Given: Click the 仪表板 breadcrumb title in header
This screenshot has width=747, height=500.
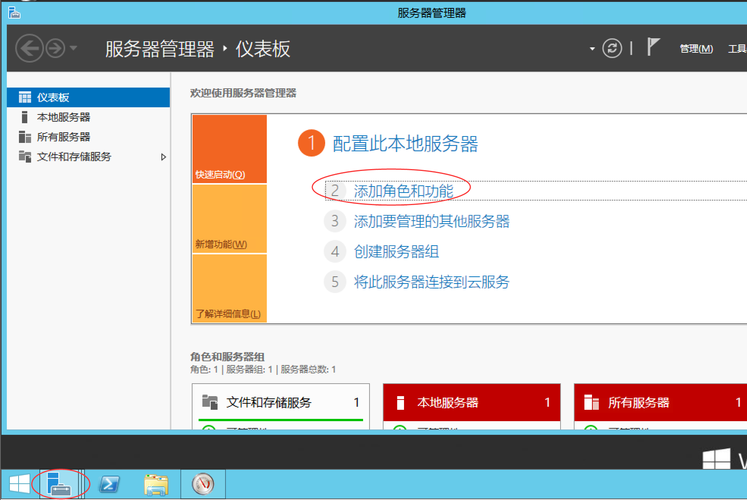Looking at the screenshot, I should [263, 49].
